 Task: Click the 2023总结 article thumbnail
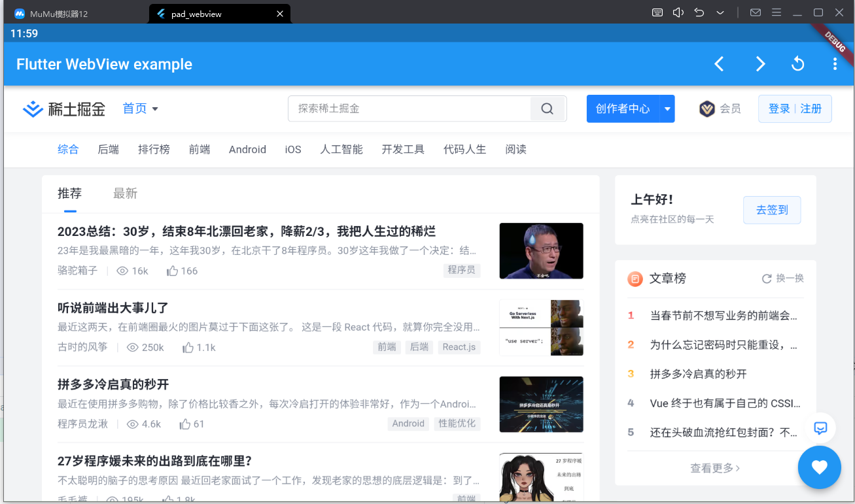pos(541,251)
